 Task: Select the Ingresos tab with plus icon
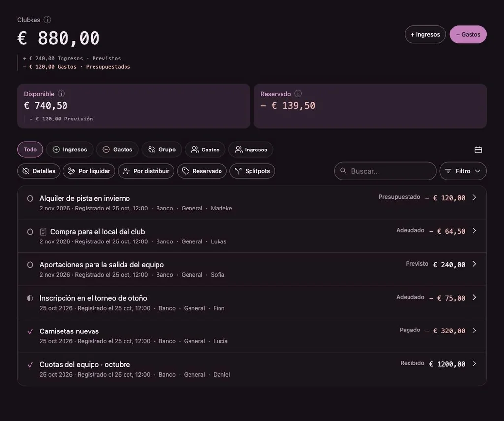(x=70, y=150)
